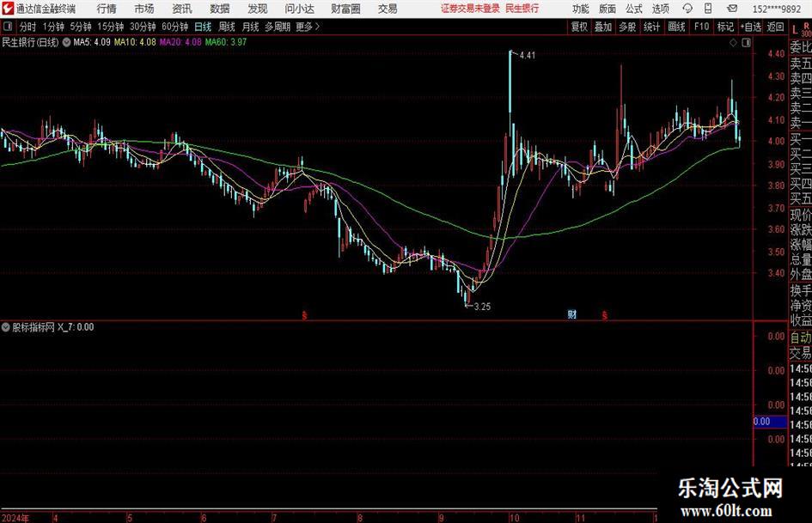
Task: Click the 证券交易未登录 login link
Action: coord(470,9)
